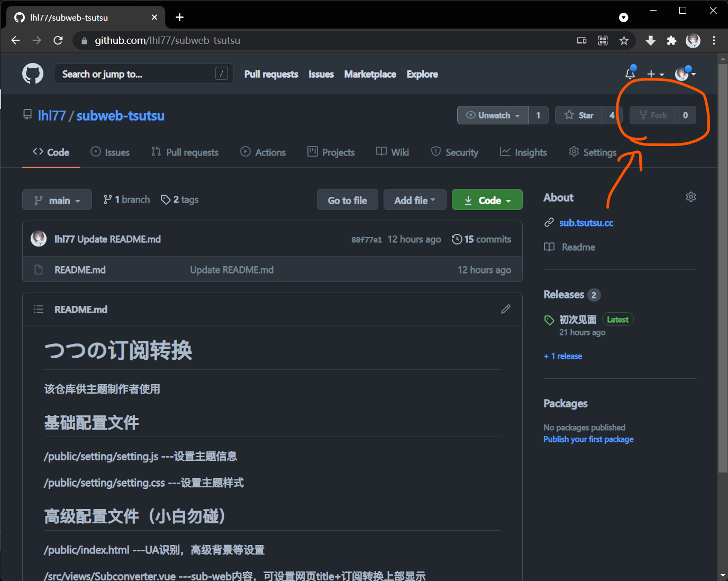Image resolution: width=728 pixels, height=581 pixels.
Task: Close the lhl77/subweb-tsutsu tab
Action: [x=154, y=17]
